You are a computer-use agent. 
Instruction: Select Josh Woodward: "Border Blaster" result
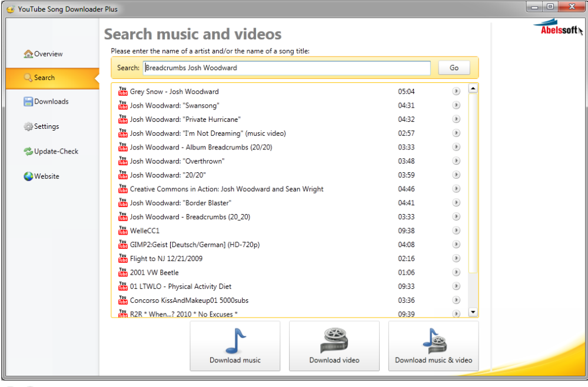289,203
